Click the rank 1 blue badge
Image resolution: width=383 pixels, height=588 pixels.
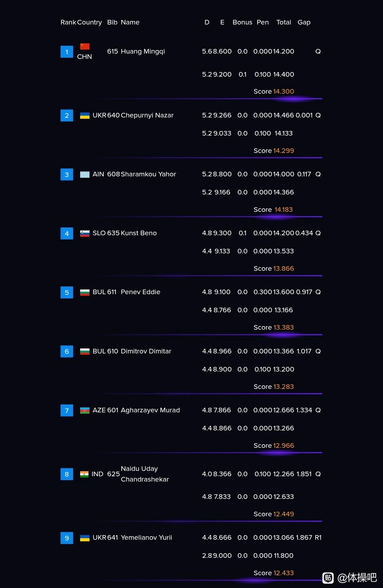click(67, 52)
